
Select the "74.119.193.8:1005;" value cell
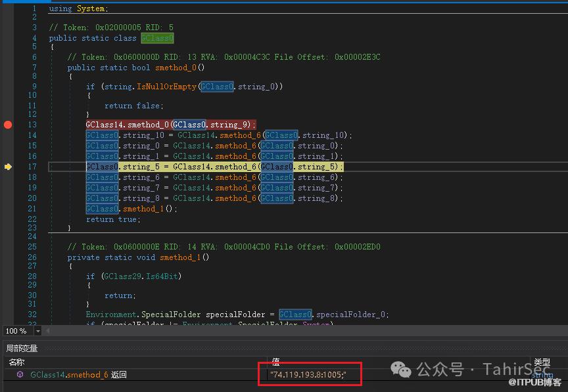tap(308, 374)
